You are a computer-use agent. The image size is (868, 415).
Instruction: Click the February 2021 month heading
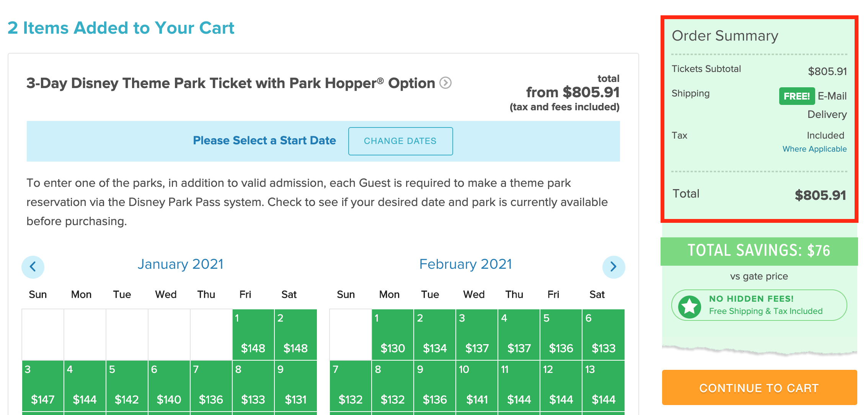[466, 264]
